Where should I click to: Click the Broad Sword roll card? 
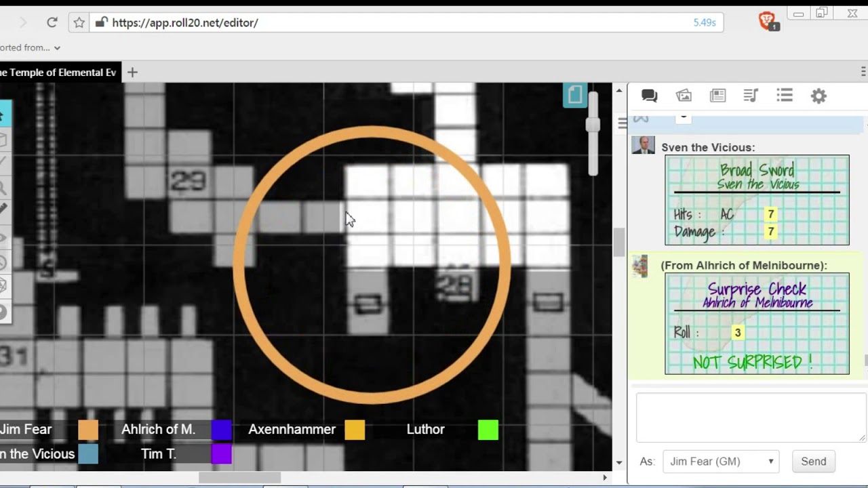click(x=757, y=200)
